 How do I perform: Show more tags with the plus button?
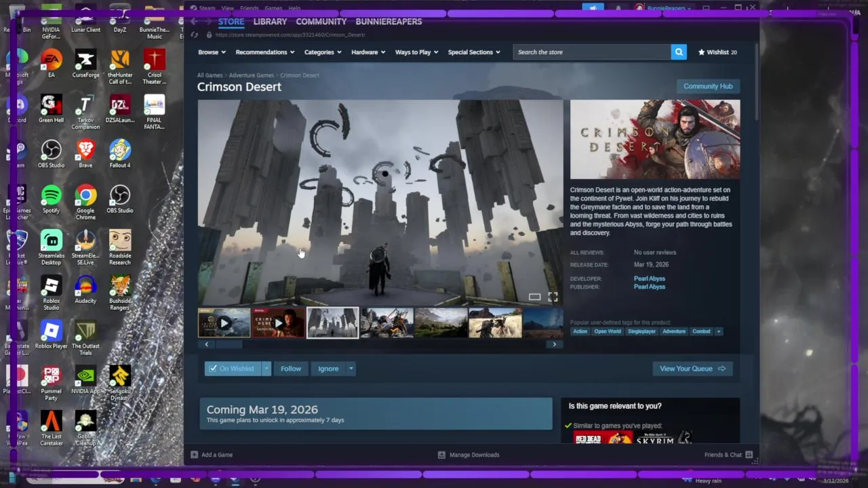[x=719, y=331]
